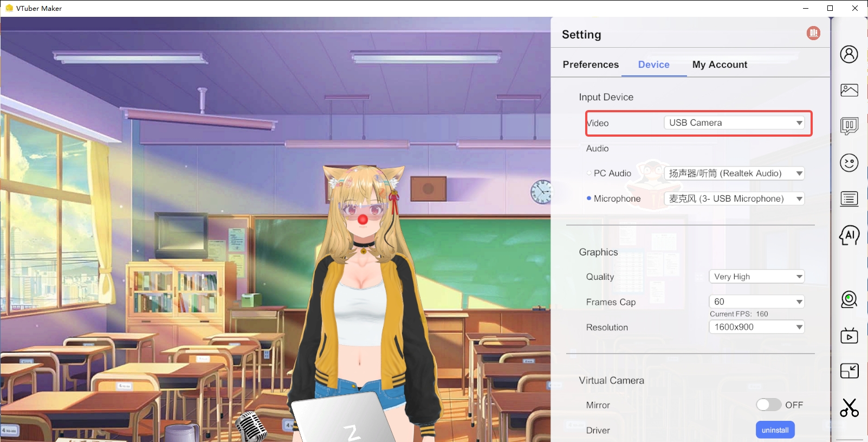
Task: Open the list panel icon in sidebar
Action: 849,199
